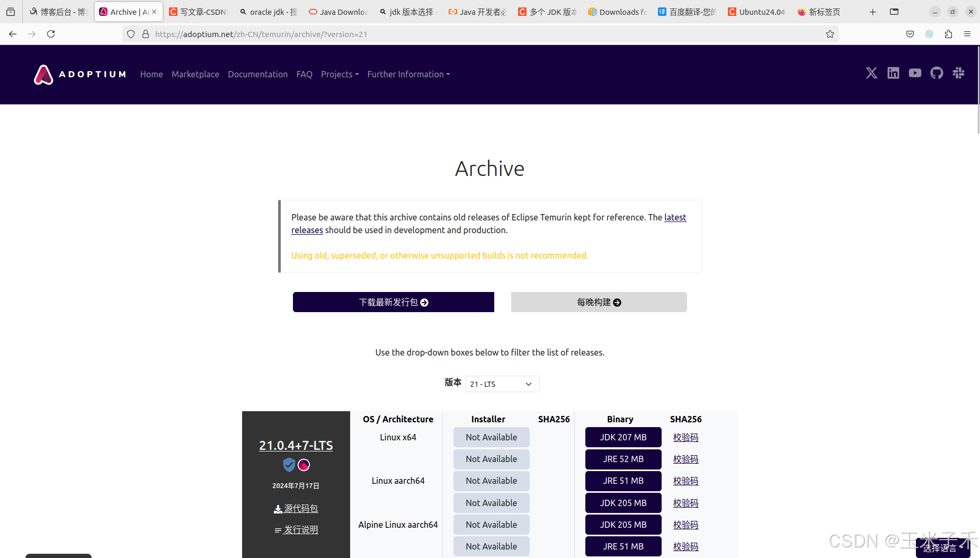This screenshot has height=558, width=980.
Task: Open the Adoptium GitHub page
Action: [x=937, y=73]
